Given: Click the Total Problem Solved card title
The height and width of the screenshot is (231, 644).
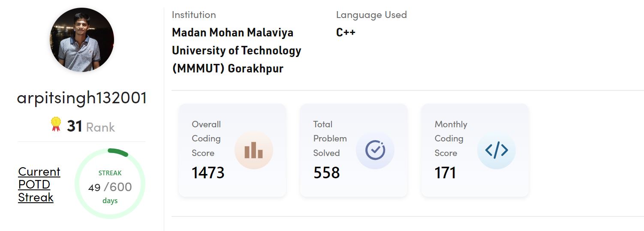Looking at the screenshot, I should click(330, 138).
